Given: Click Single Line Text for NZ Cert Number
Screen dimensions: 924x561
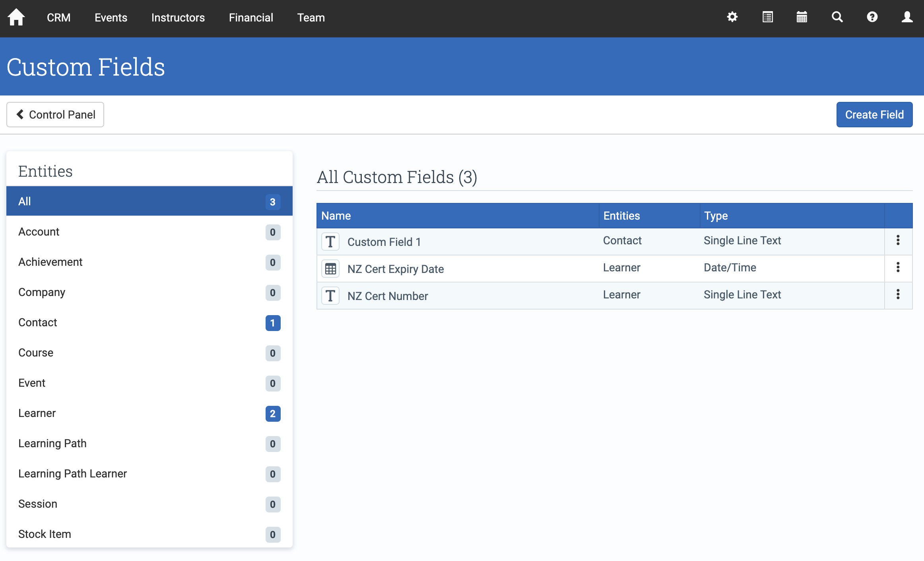Looking at the screenshot, I should (742, 294).
